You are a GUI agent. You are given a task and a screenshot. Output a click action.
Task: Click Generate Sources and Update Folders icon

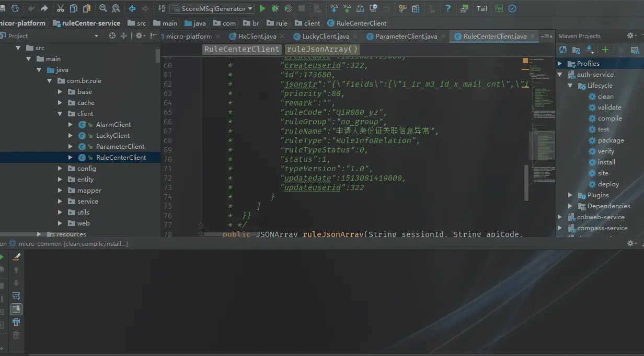point(576,50)
